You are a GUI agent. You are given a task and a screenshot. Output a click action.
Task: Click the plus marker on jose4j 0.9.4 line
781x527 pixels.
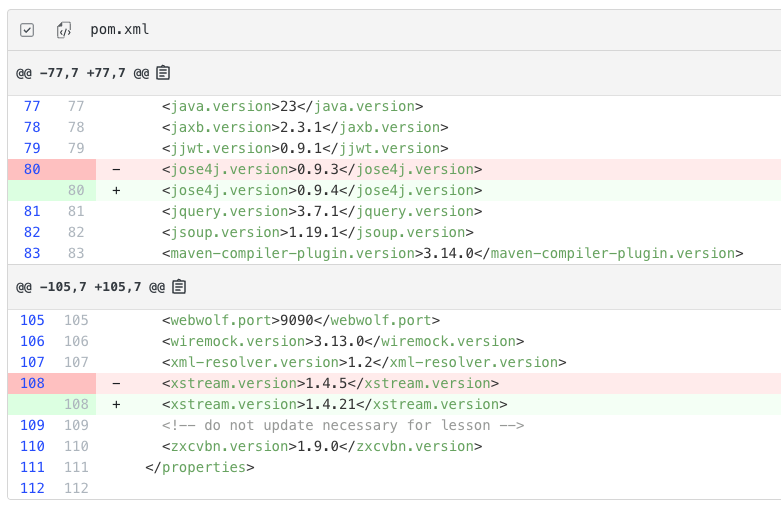tap(116, 190)
